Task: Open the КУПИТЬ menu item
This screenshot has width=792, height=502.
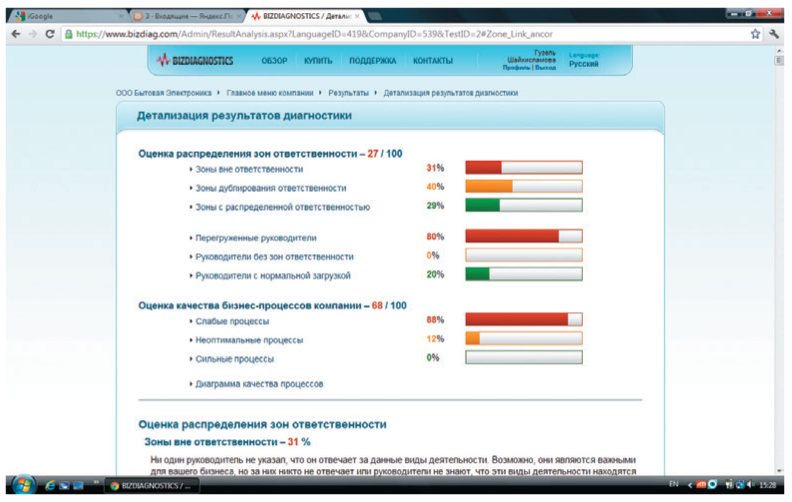Action: tap(316, 61)
